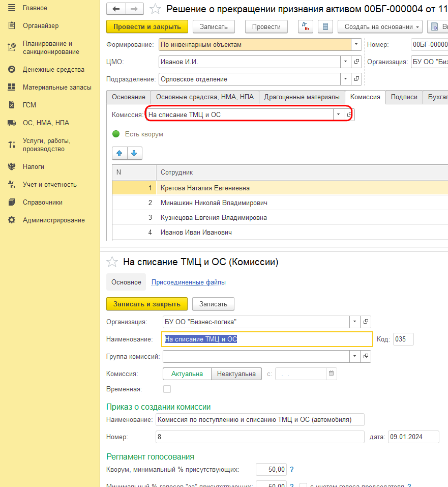
Task: Switch to the Драгоценные материалы tab
Action: (x=302, y=97)
